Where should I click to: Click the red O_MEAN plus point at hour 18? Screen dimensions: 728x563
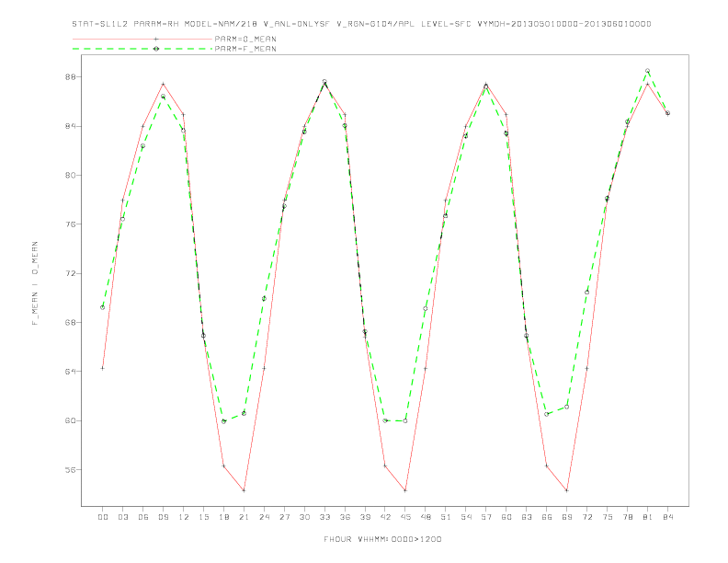pos(223,465)
